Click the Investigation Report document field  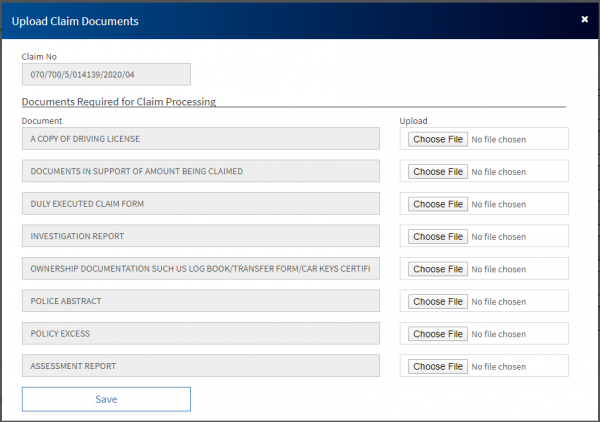click(x=201, y=237)
